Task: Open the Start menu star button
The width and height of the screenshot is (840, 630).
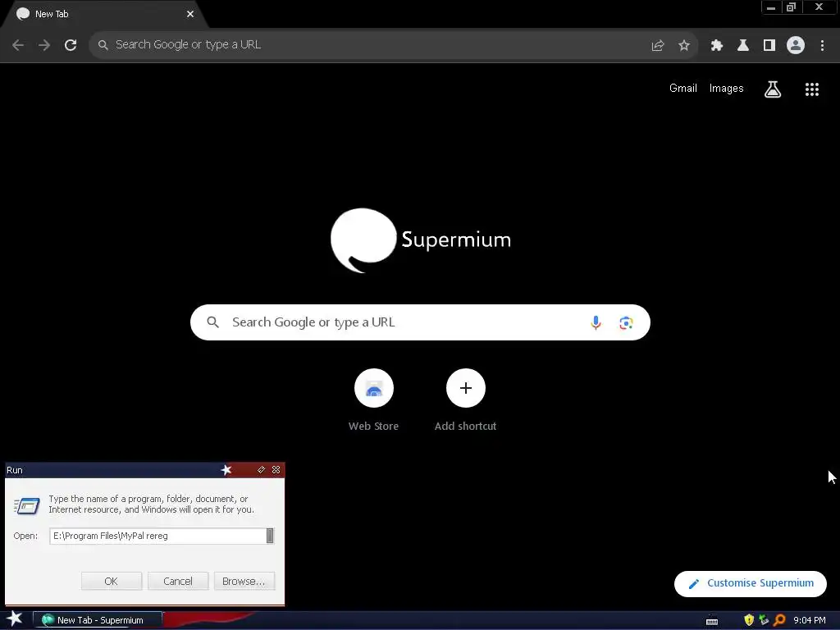Action: [x=14, y=619]
